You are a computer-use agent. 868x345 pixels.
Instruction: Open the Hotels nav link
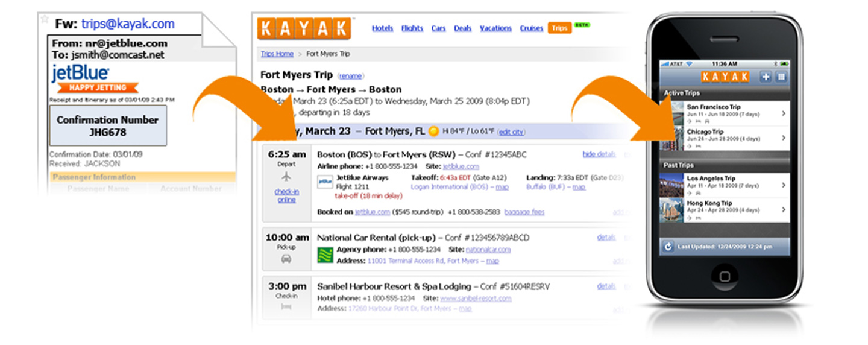382,28
